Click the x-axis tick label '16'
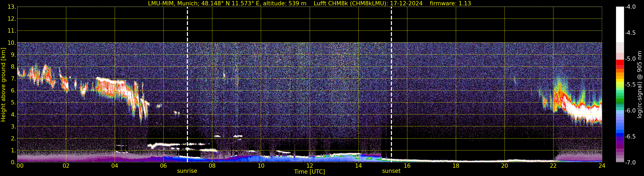Image resolution: width=644 pixels, height=176 pixels. [x=407, y=166]
